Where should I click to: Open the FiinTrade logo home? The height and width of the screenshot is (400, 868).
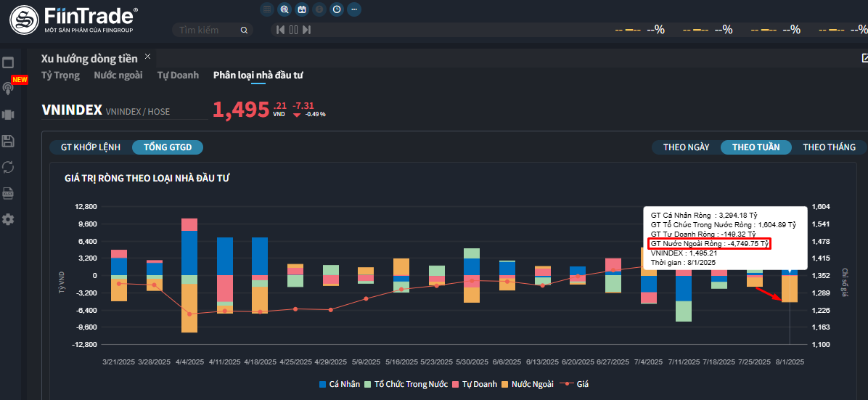[x=74, y=20]
